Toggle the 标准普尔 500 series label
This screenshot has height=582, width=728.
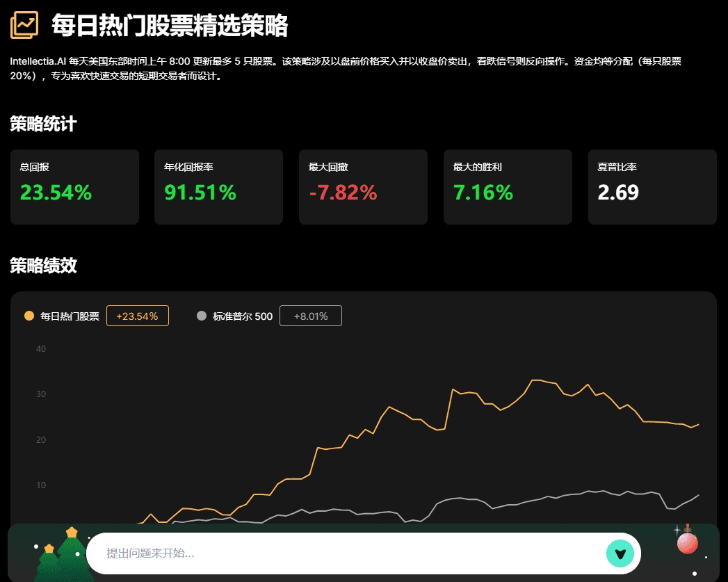point(243,316)
